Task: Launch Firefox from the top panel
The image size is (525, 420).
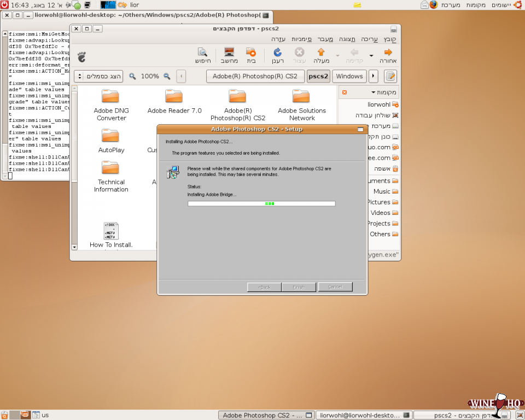Action: (434, 5)
